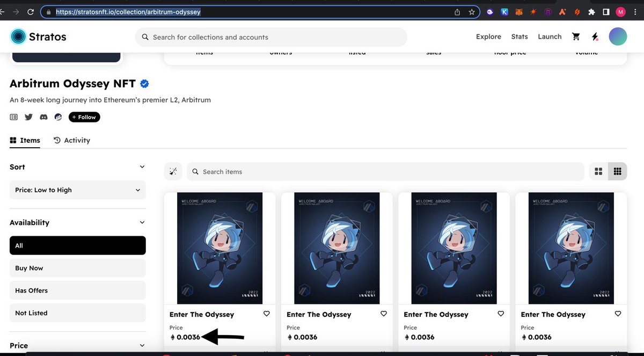The image size is (644, 356).
Task: Favorite the rightmost Enter The Odyssey card
Action: click(x=618, y=314)
